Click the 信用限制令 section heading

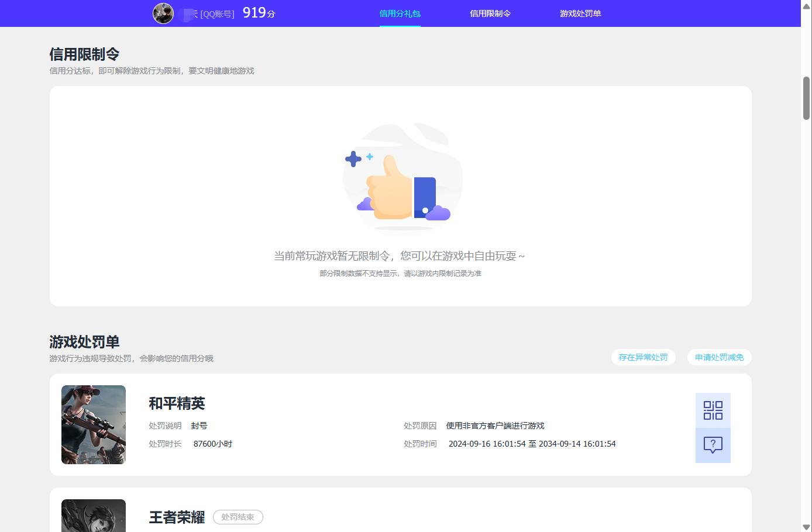84,54
